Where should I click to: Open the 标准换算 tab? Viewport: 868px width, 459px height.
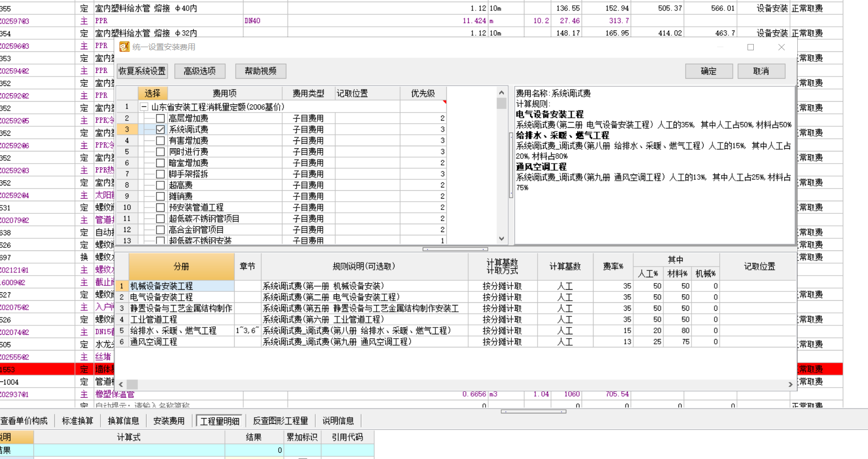point(78,421)
